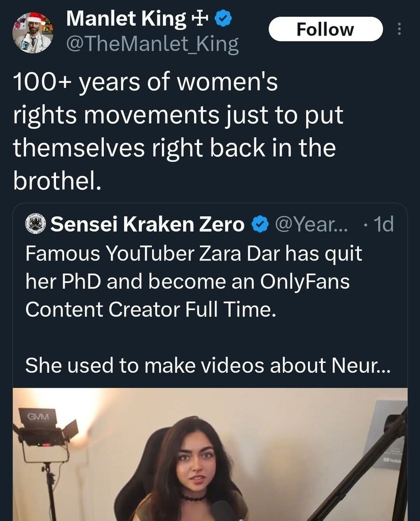Click the blue verified badge beside Manlet King
Screen dimensions: 420x521
coord(223,19)
